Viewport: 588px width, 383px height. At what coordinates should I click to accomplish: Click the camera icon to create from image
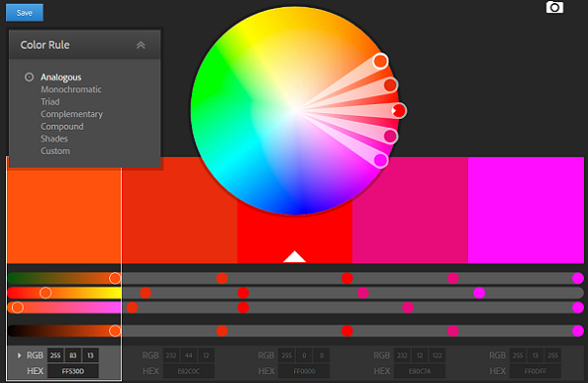[555, 7]
